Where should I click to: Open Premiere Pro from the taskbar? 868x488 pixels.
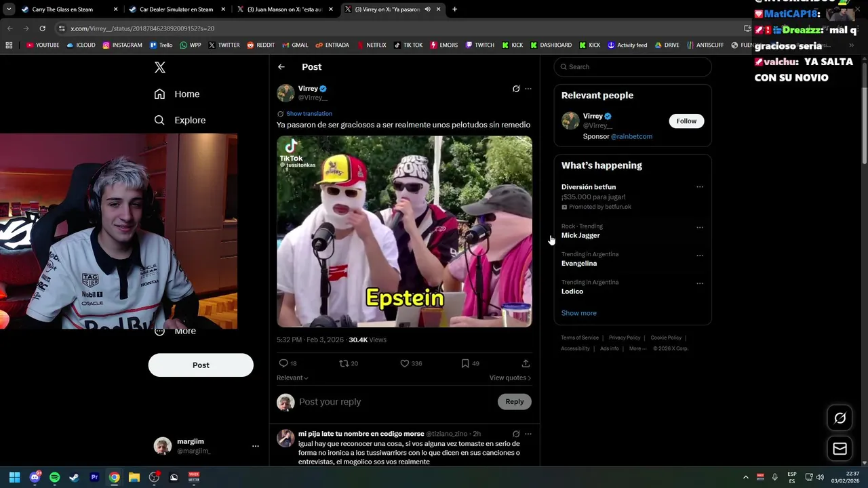[x=94, y=477]
